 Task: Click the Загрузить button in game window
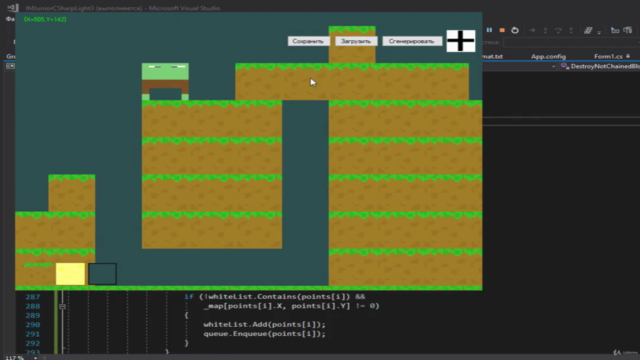356,41
